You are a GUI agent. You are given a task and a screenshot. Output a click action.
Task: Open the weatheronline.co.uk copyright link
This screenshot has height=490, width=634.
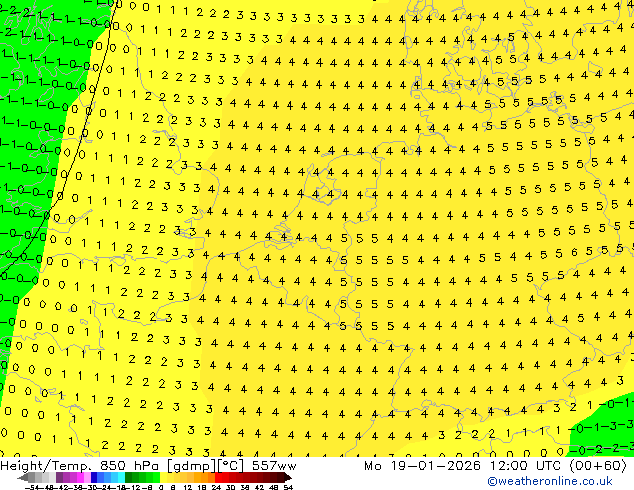pyautogui.click(x=550, y=482)
